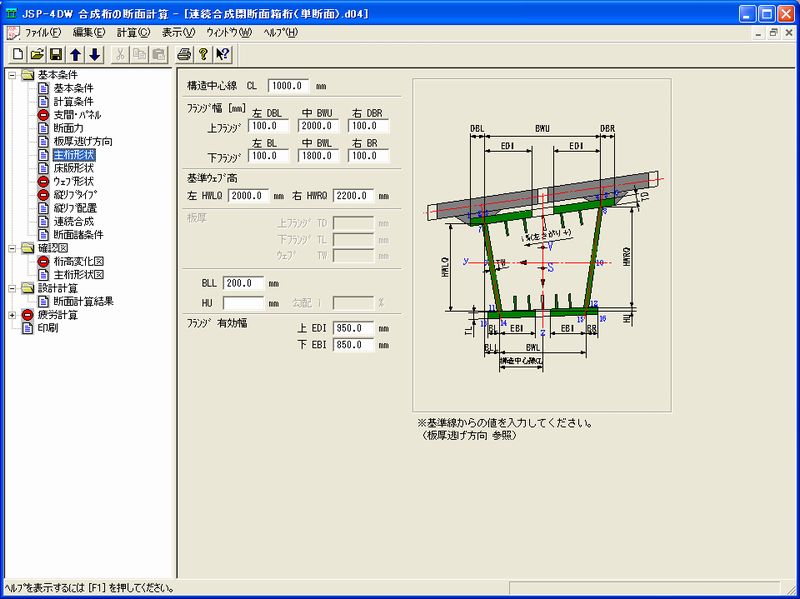
Task: Click the blue down-arrow toolbar icon
Action: [x=95, y=56]
